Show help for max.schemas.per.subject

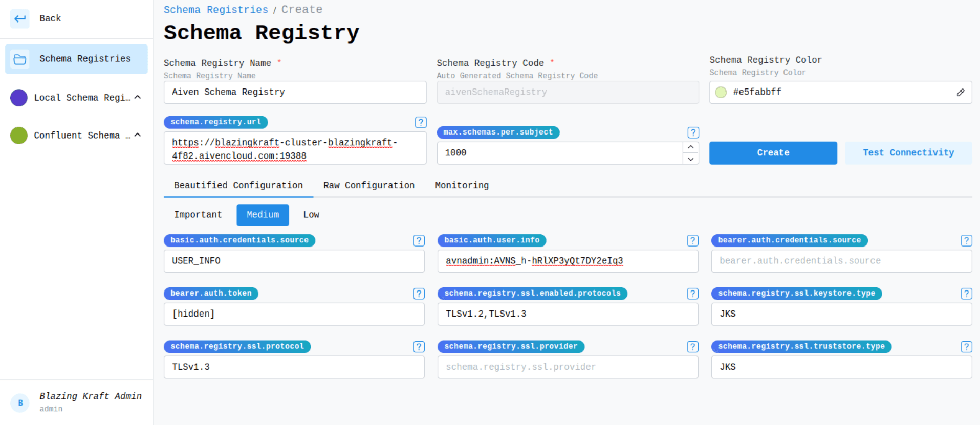point(693,132)
